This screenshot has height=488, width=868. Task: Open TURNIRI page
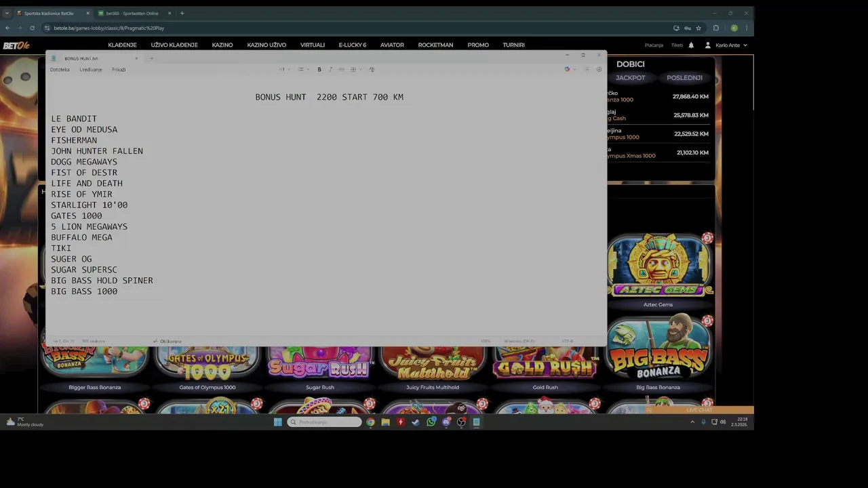click(x=514, y=45)
